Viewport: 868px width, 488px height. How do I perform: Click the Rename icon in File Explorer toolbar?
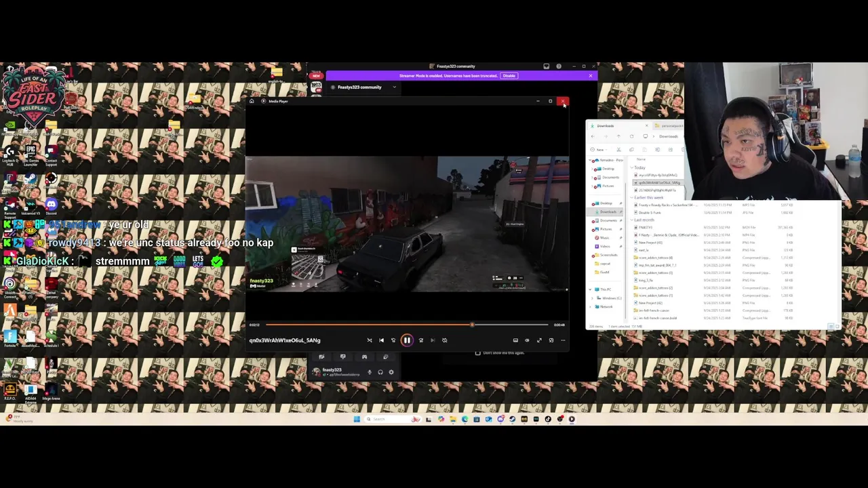pyautogui.click(x=658, y=150)
